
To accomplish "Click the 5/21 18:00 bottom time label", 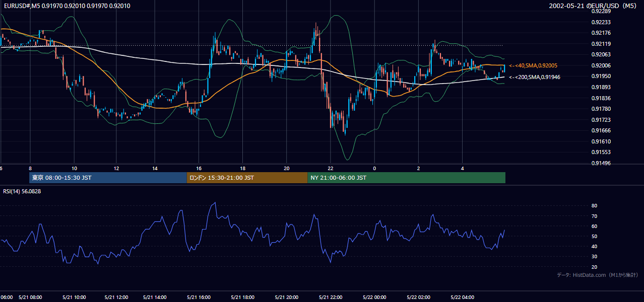I will pos(243,297).
